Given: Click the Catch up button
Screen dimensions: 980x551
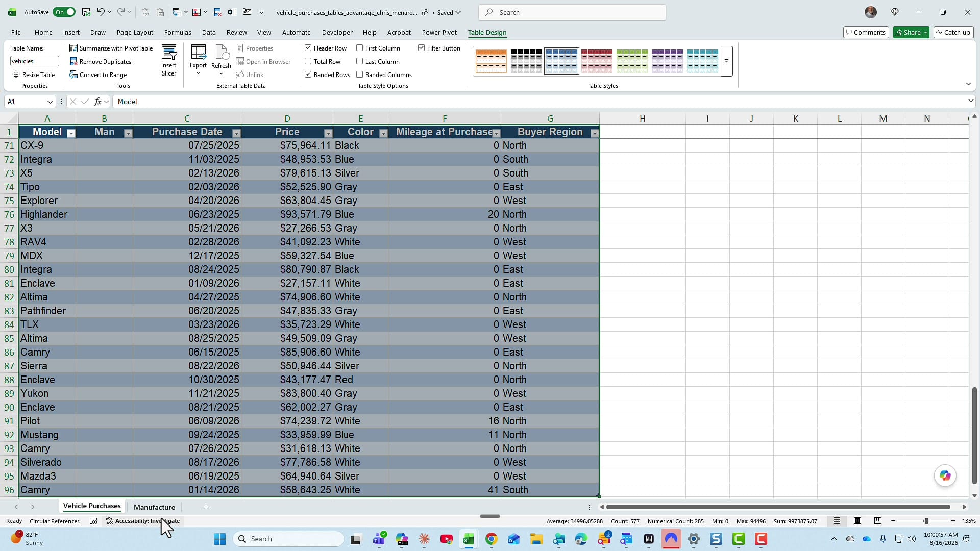Looking at the screenshot, I should click(x=952, y=32).
